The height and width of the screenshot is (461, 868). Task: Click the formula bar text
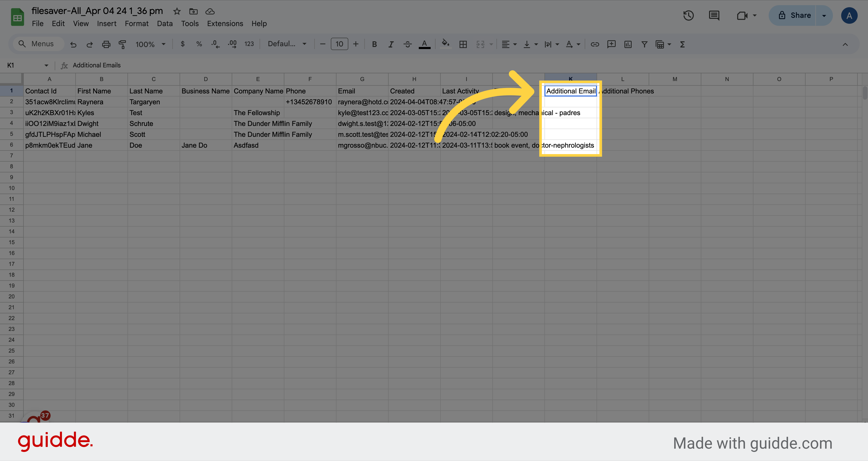[97, 65]
